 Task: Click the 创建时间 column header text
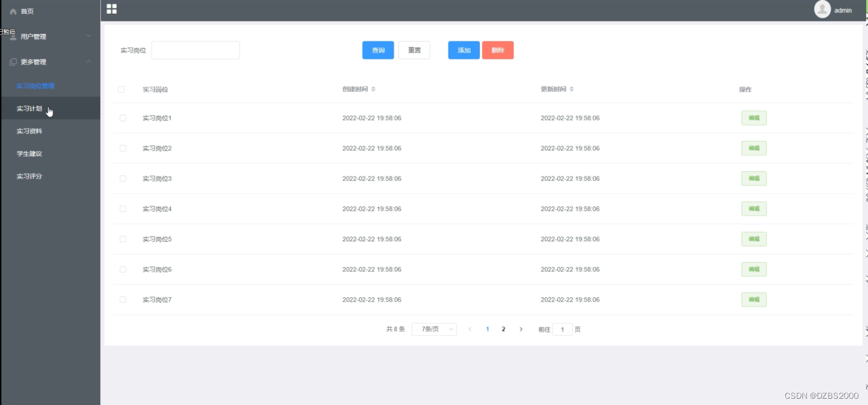click(355, 89)
